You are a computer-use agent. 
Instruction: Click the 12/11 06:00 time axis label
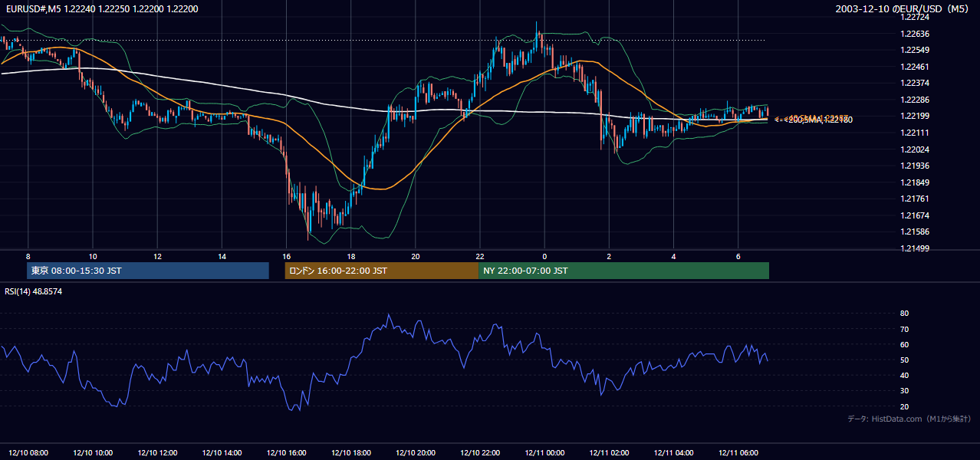738,453
